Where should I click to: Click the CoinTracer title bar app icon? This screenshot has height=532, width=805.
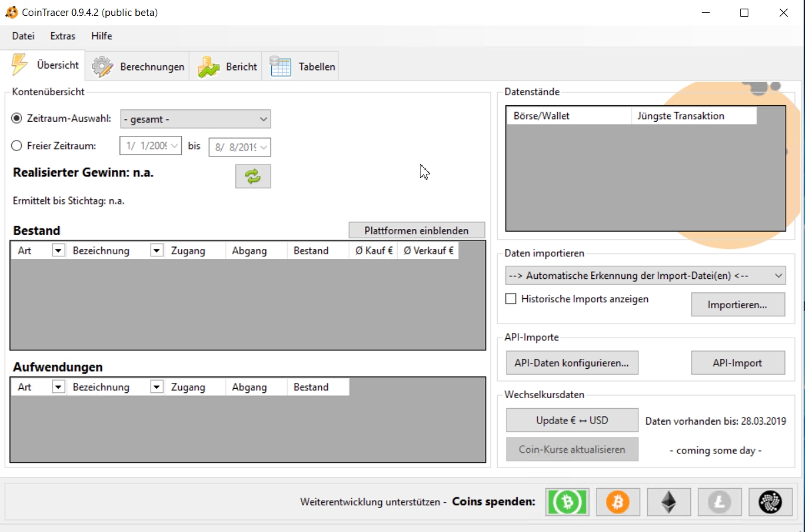[12, 13]
